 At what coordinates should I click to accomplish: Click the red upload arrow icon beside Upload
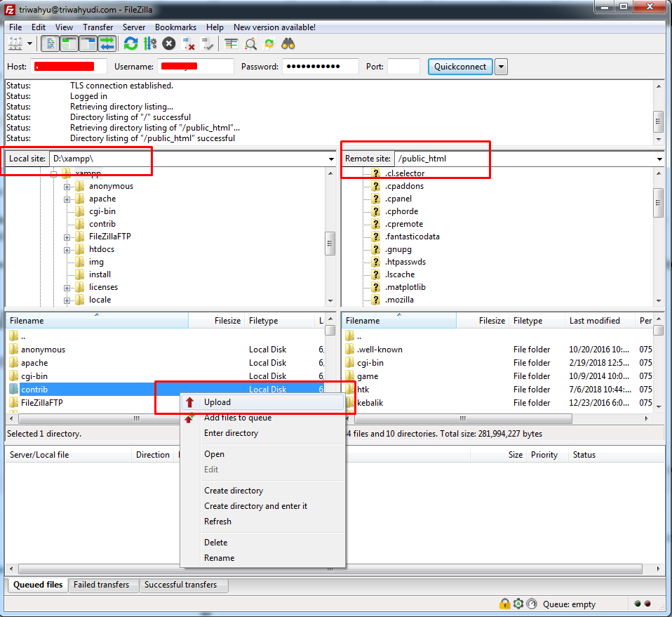coord(190,402)
